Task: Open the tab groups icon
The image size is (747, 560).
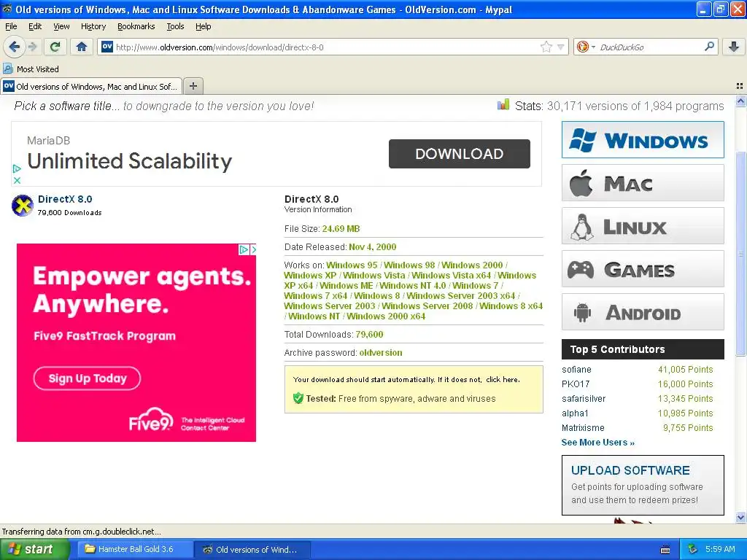Action: (x=740, y=86)
